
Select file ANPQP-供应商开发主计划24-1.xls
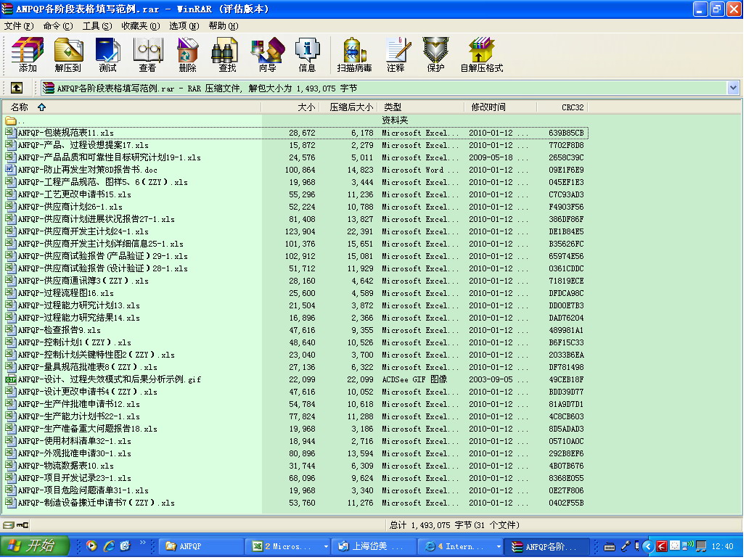(x=295, y=231)
